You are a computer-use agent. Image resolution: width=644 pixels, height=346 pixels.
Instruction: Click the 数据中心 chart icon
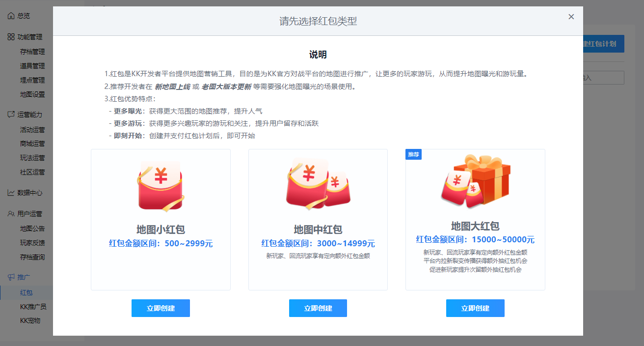coord(11,193)
